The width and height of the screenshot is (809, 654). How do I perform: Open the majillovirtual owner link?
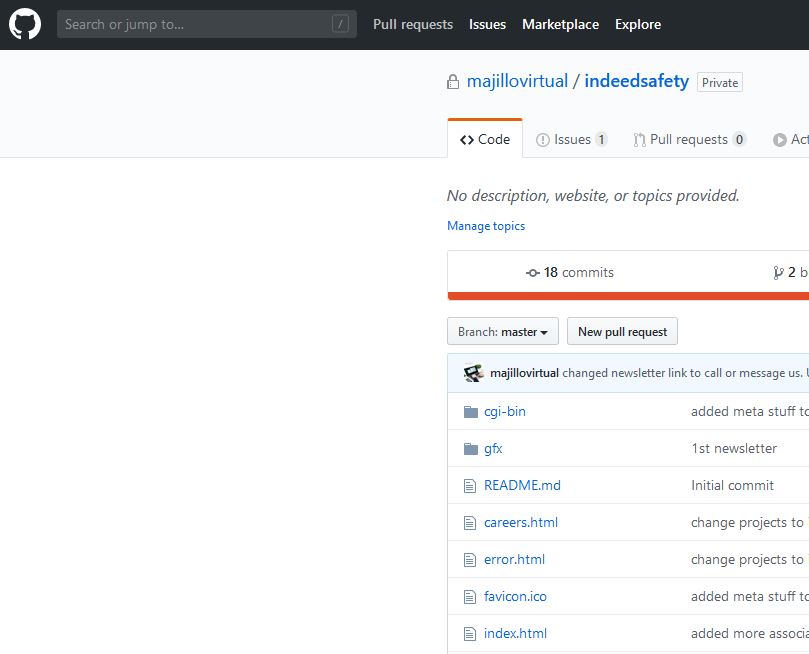(x=517, y=81)
